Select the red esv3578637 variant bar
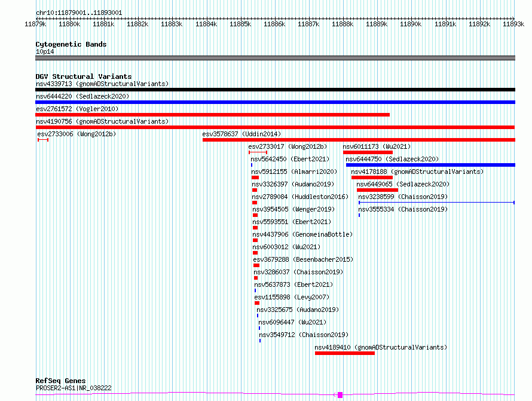The image size is (532, 401). 359,140
